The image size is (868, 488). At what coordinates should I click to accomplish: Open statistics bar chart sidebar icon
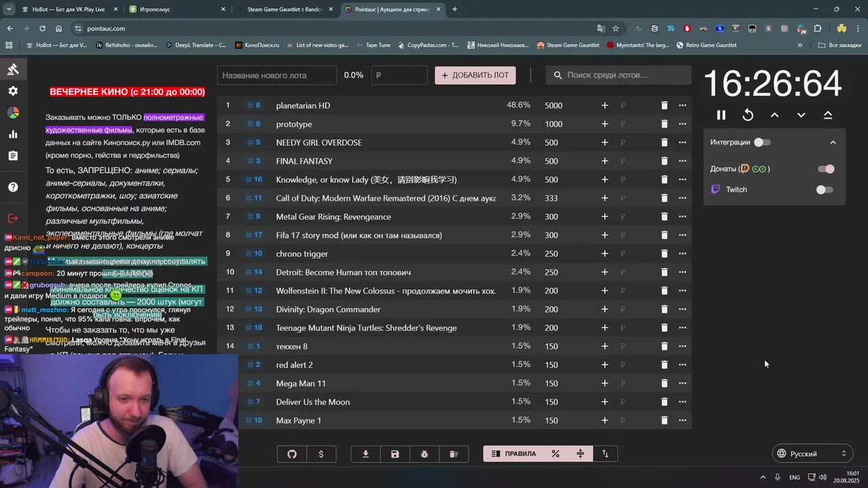(x=13, y=134)
